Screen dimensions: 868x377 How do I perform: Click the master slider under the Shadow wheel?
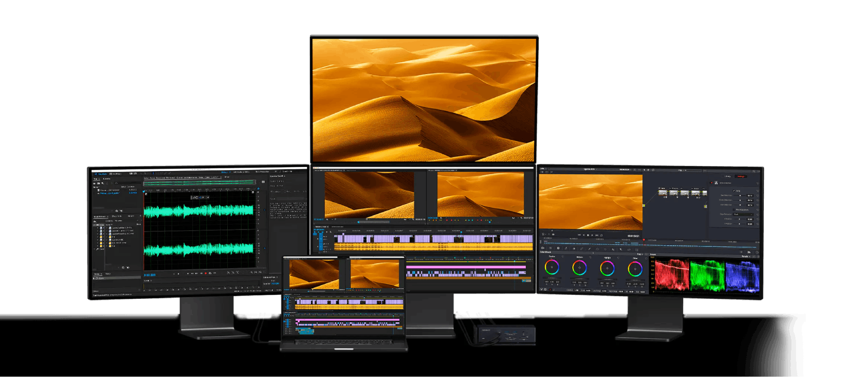pos(552,278)
